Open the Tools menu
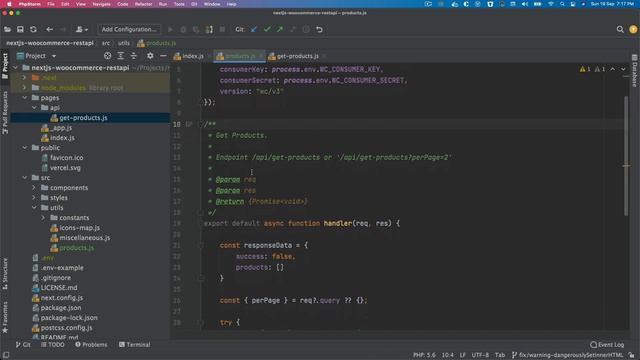This screenshot has width=640, height=360. tap(179, 4)
